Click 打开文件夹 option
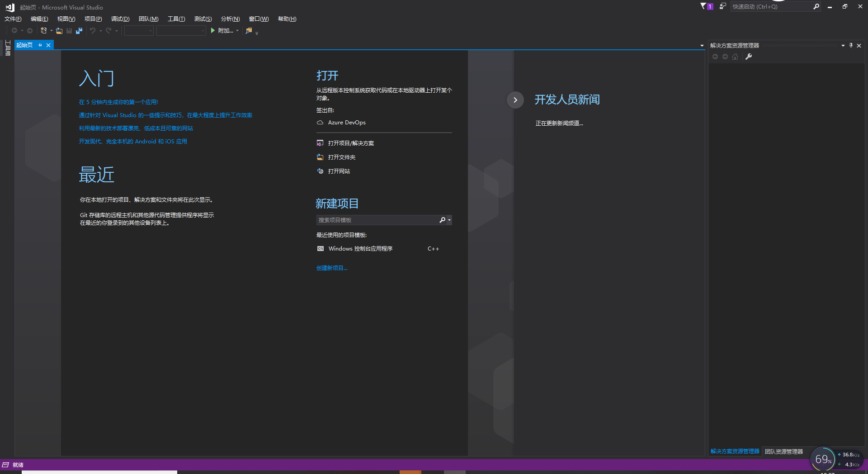 (x=336, y=157)
